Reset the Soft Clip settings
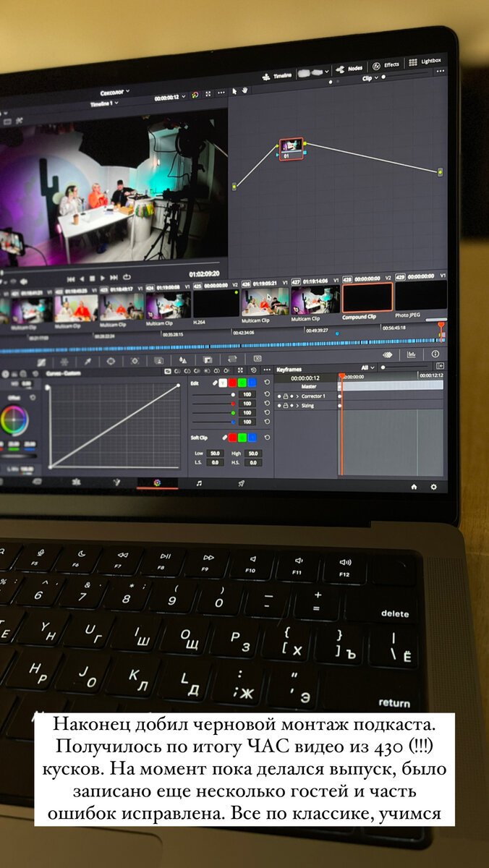Image resolution: width=489 pixels, height=868 pixels. (267, 438)
